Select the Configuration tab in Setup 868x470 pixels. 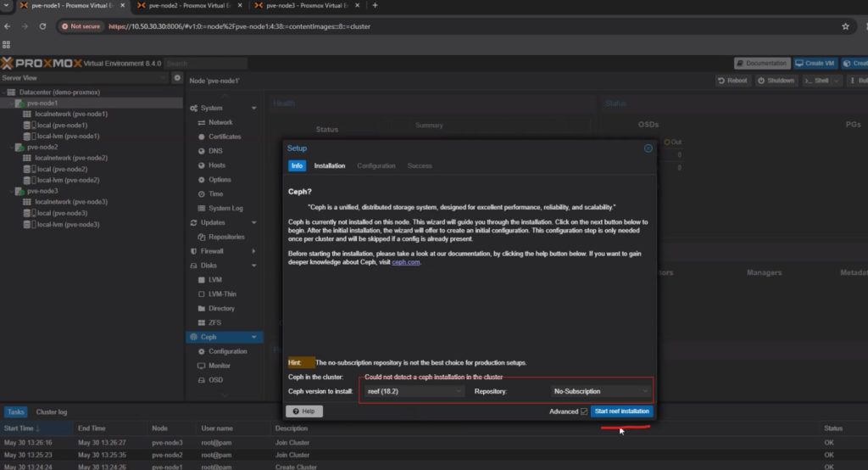pos(376,165)
